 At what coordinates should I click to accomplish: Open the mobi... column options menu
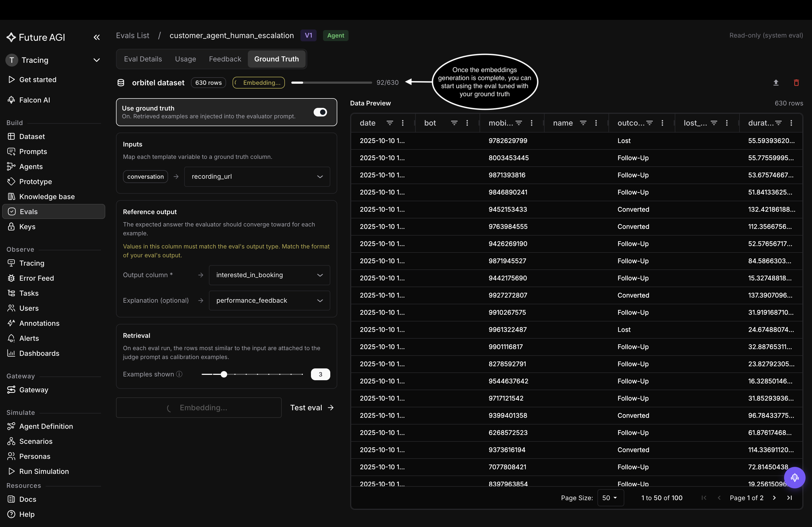[532, 123]
